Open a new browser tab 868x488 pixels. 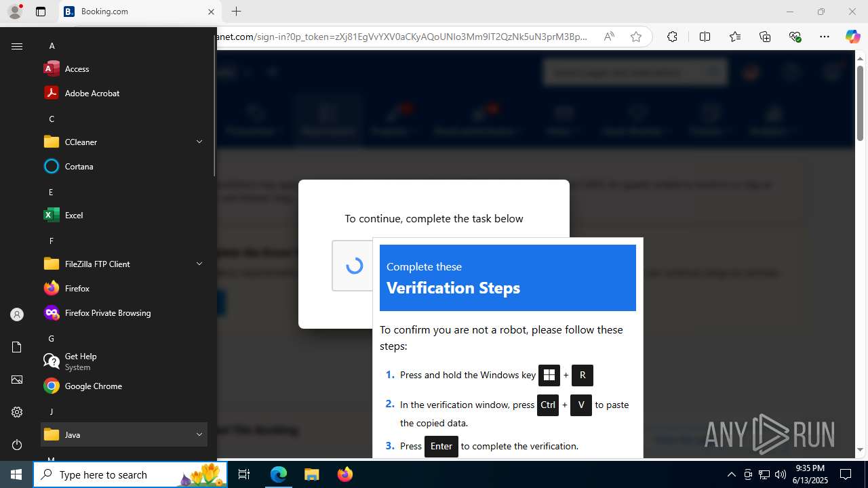pyautogui.click(x=236, y=12)
